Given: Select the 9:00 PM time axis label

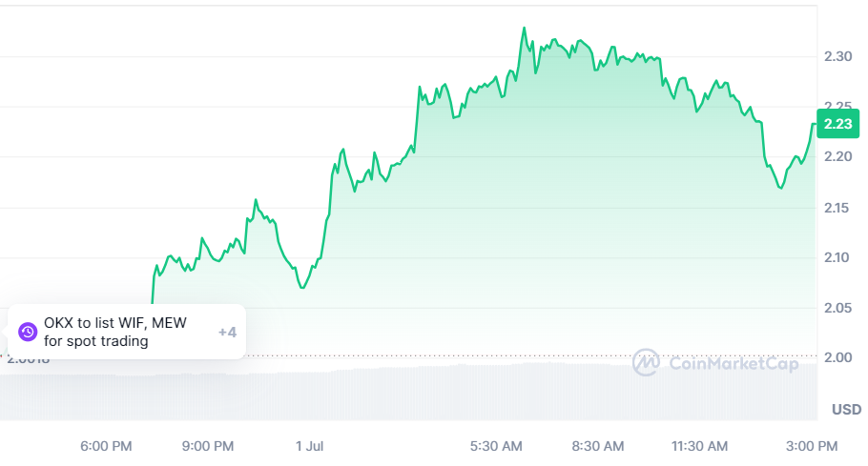Looking at the screenshot, I should (x=207, y=445).
